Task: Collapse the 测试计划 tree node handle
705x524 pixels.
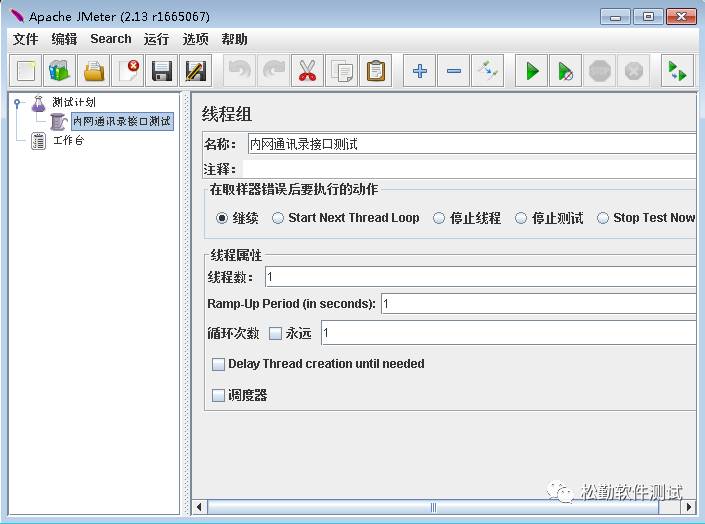Action: click(17, 103)
